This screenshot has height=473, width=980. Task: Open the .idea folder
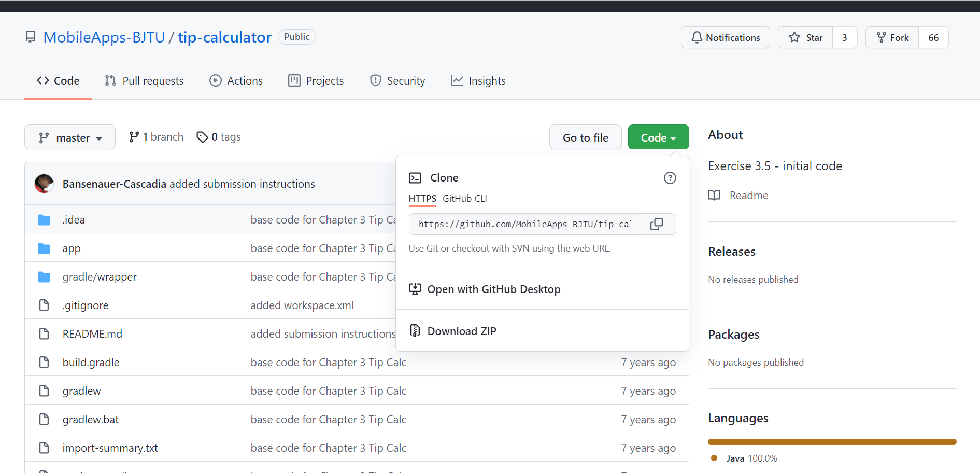click(x=74, y=220)
